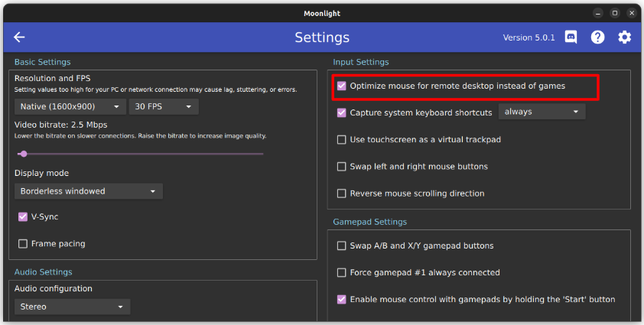
Task: Open the Stereo audio configuration dropdown
Action: tap(73, 307)
